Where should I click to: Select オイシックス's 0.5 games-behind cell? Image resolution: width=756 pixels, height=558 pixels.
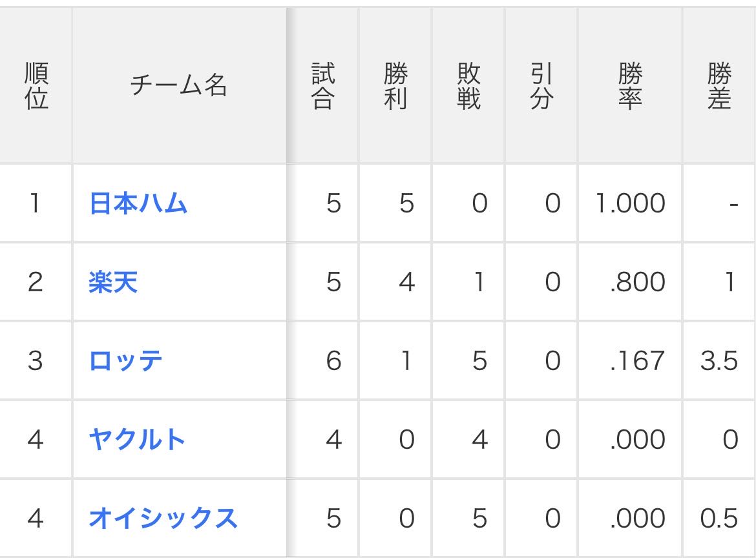719,519
